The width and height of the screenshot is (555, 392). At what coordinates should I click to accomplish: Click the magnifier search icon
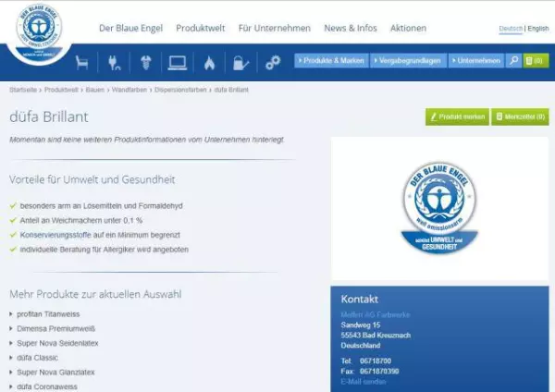click(x=513, y=60)
